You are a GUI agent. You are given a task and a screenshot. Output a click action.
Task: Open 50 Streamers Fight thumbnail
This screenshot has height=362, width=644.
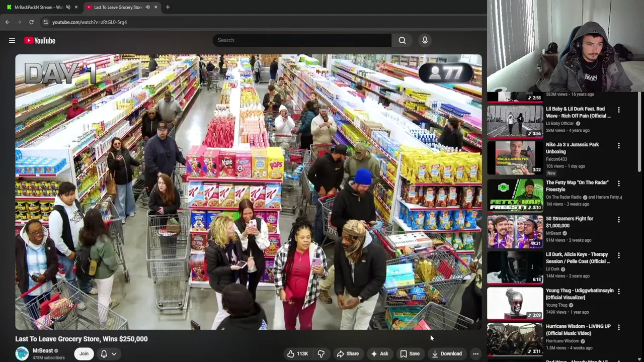pyautogui.click(x=515, y=231)
